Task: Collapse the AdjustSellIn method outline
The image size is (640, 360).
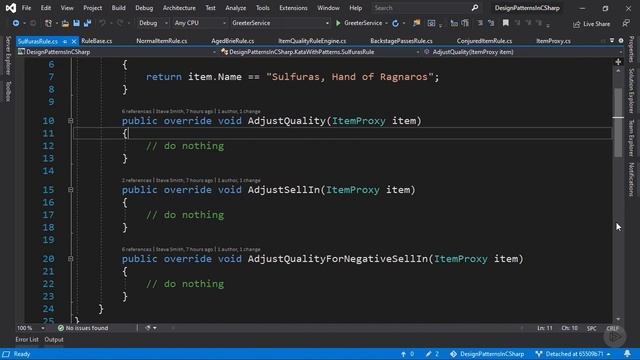Action: [x=70, y=190]
